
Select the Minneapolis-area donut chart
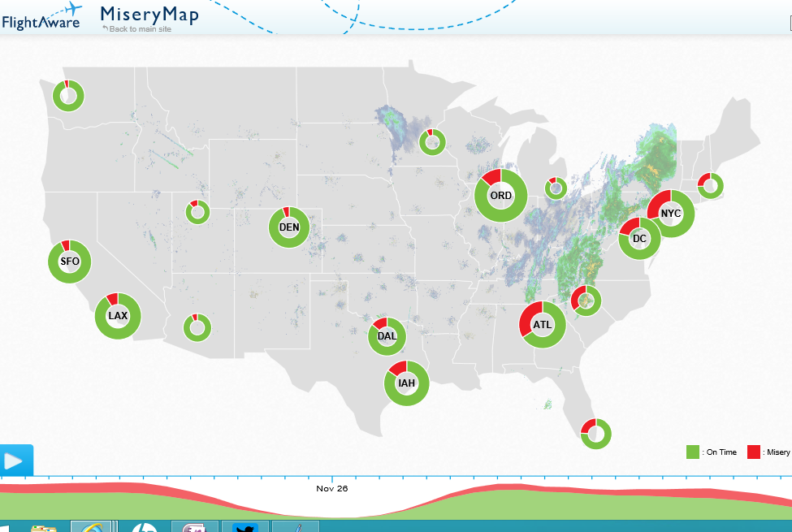(432, 142)
